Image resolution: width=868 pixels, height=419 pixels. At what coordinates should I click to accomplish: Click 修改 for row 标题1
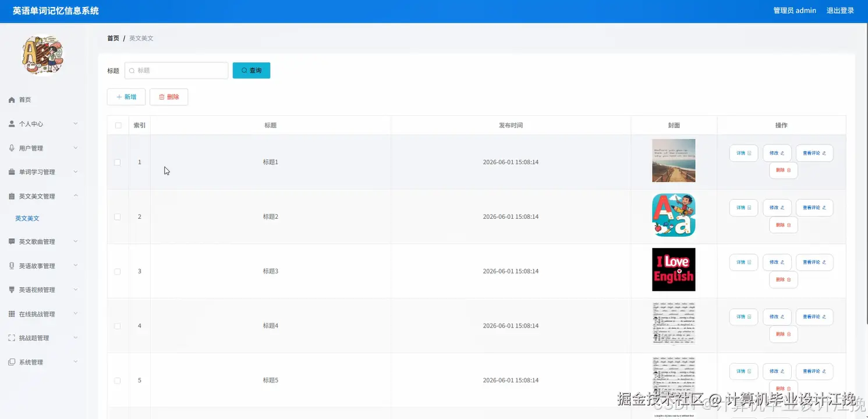777,153
